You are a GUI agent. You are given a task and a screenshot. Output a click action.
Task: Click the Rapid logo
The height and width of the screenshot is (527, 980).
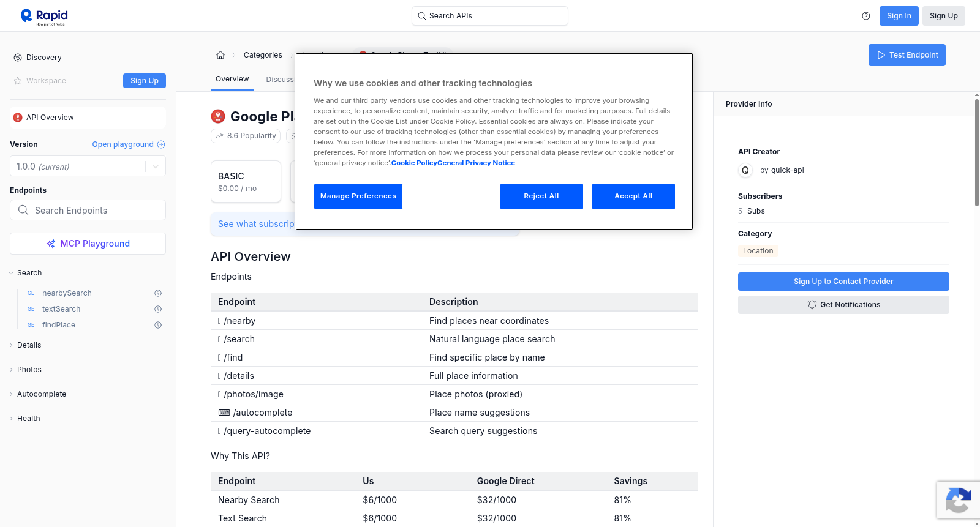coord(44,17)
